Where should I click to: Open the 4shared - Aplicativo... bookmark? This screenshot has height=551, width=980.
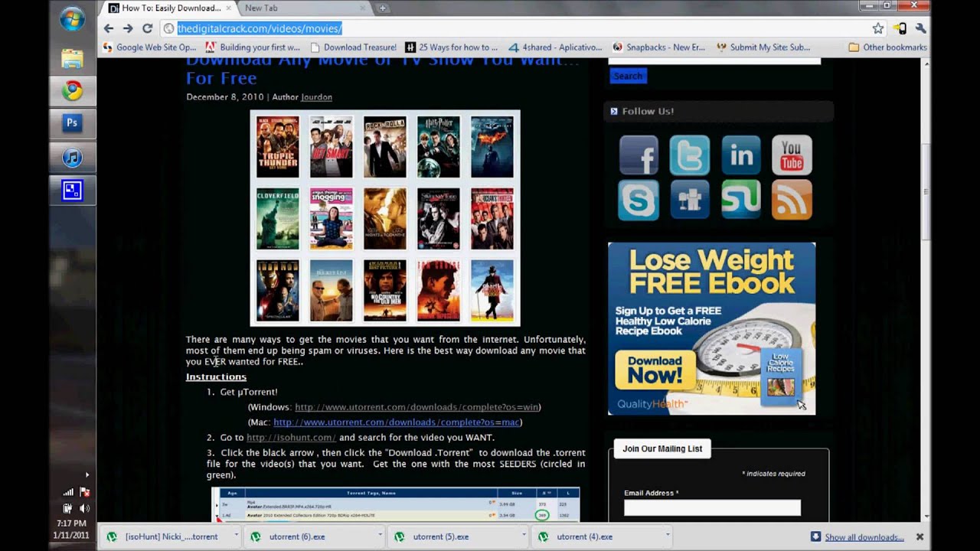click(x=555, y=47)
